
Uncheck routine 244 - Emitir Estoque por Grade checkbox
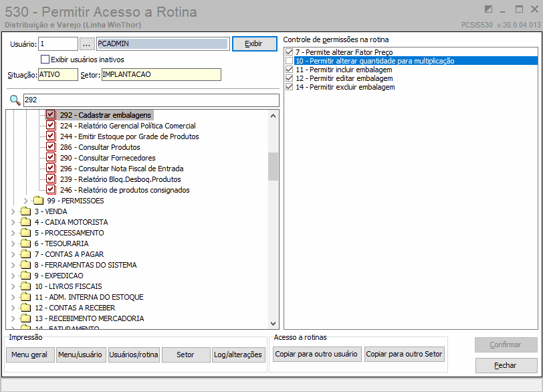[x=51, y=136]
